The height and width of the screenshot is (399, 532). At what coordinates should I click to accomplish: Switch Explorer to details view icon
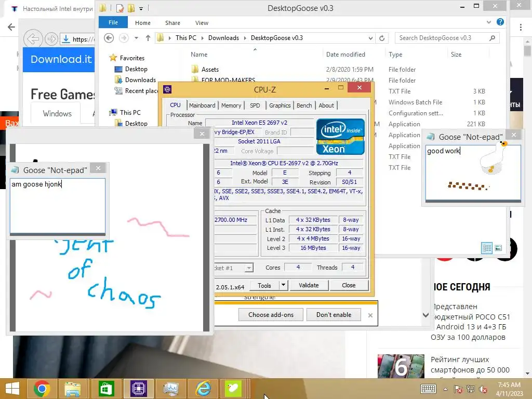pos(487,248)
